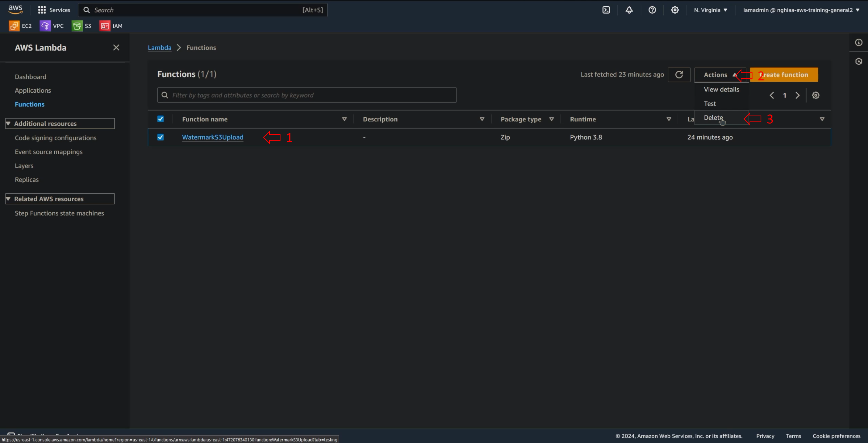Open the info panel icon on right edge
The width and height of the screenshot is (868, 443).
click(x=859, y=42)
